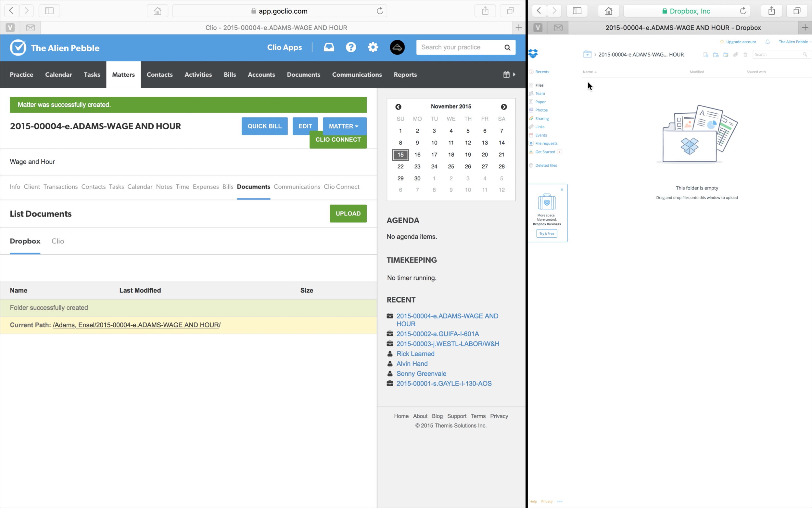Click the Dropbox Search field

click(781, 54)
